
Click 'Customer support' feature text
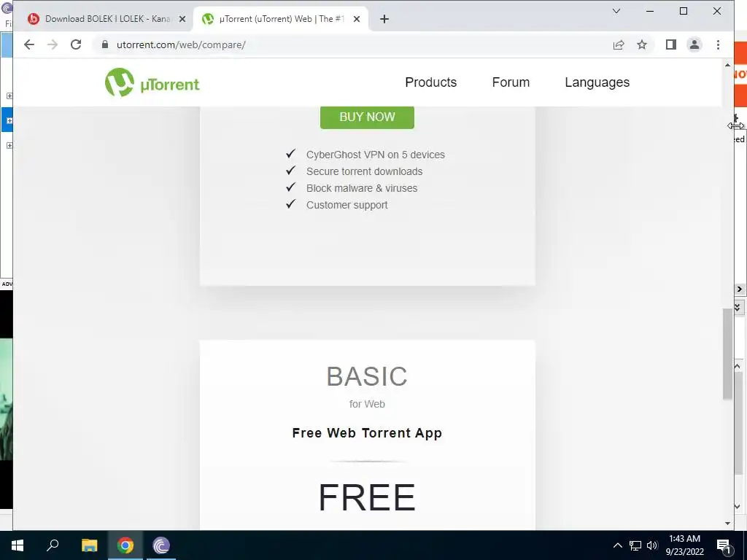[x=347, y=205]
